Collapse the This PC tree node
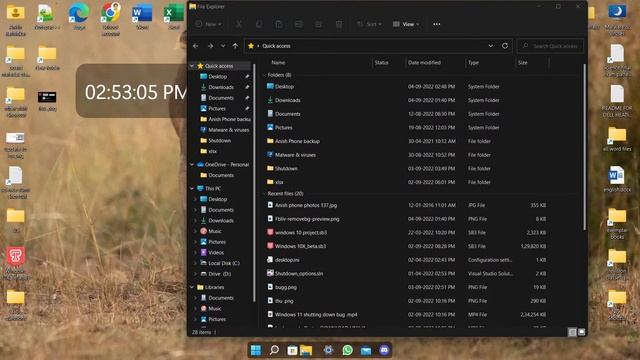The image size is (640, 360). point(192,188)
